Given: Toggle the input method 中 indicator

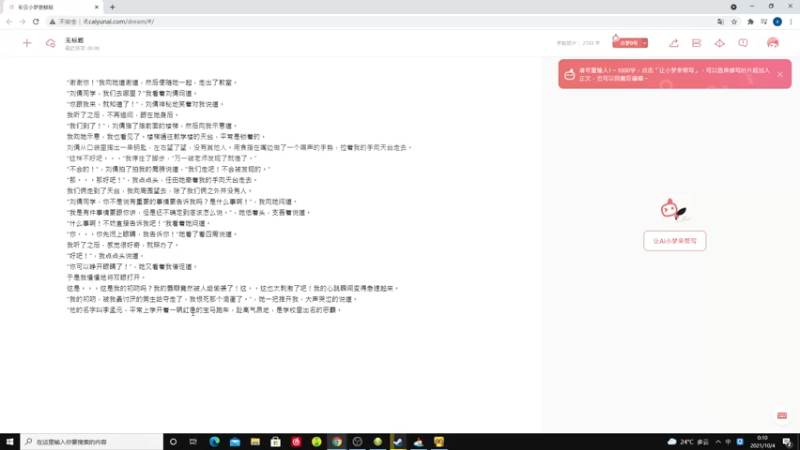Looking at the screenshot, I should [728, 442].
